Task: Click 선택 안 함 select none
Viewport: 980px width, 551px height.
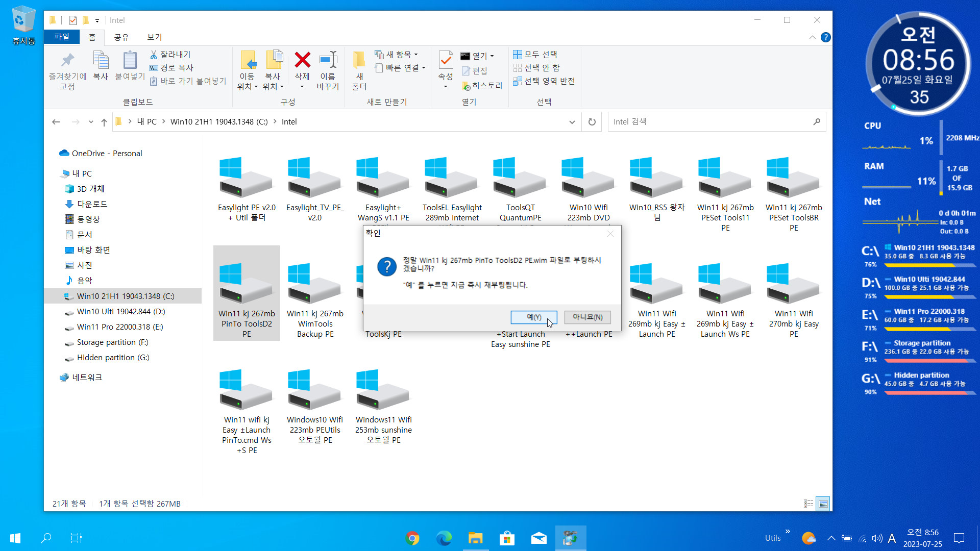Action: coord(536,68)
